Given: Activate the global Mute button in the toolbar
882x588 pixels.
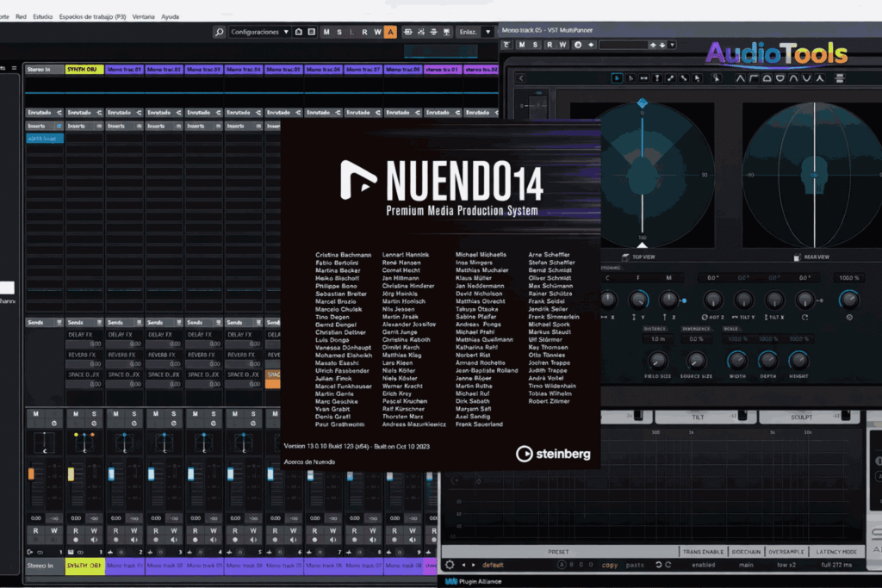Looking at the screenshot, I should click(x=326, y=32).
